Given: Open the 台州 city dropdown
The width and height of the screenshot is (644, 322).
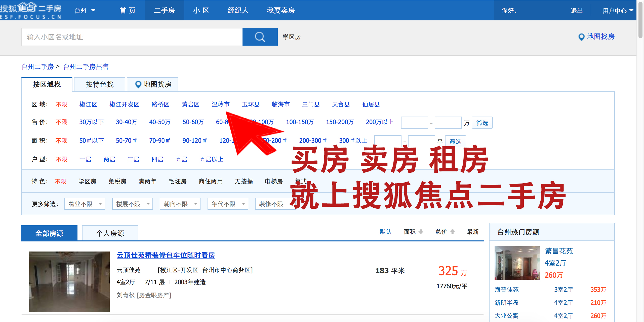Looking at the screenshot, I should pos(85,11).
